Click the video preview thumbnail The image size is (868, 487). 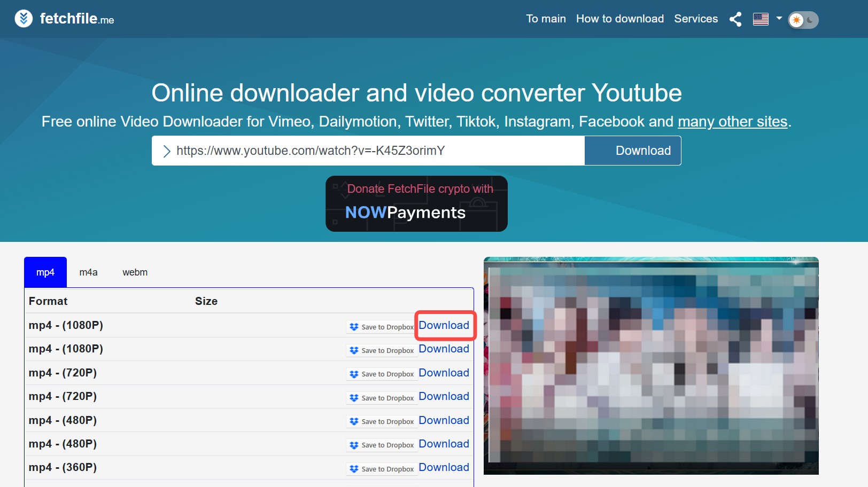tap(651, 366)
